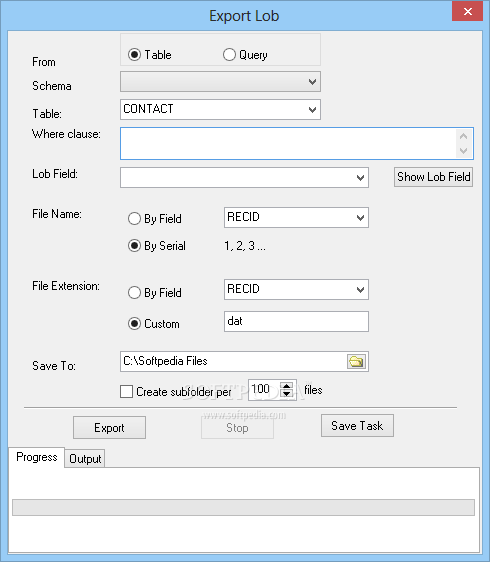
Task: Increase subfolder file count with up arrow
Action: [x=286, y=386]
